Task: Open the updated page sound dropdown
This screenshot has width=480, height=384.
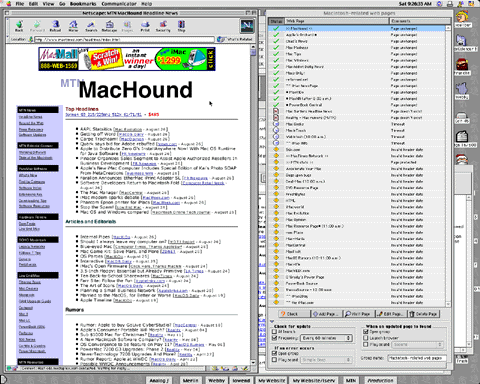Action: tap(418, 344)
